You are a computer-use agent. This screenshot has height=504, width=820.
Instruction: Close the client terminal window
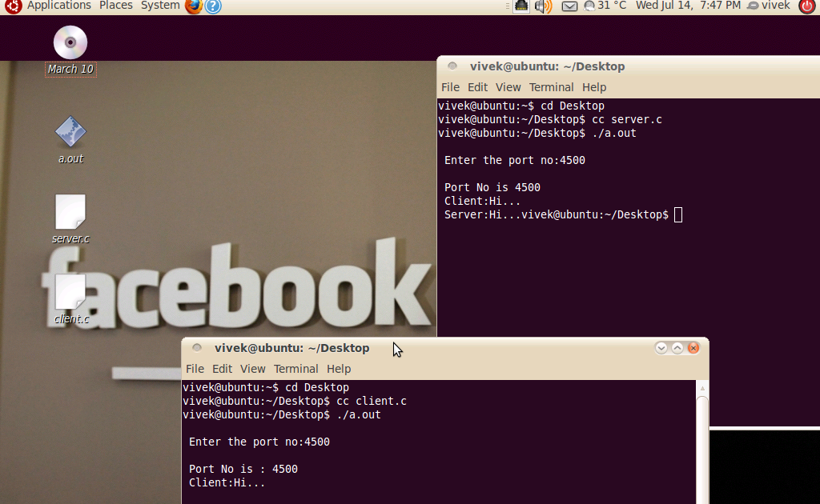tap(693, 348)
